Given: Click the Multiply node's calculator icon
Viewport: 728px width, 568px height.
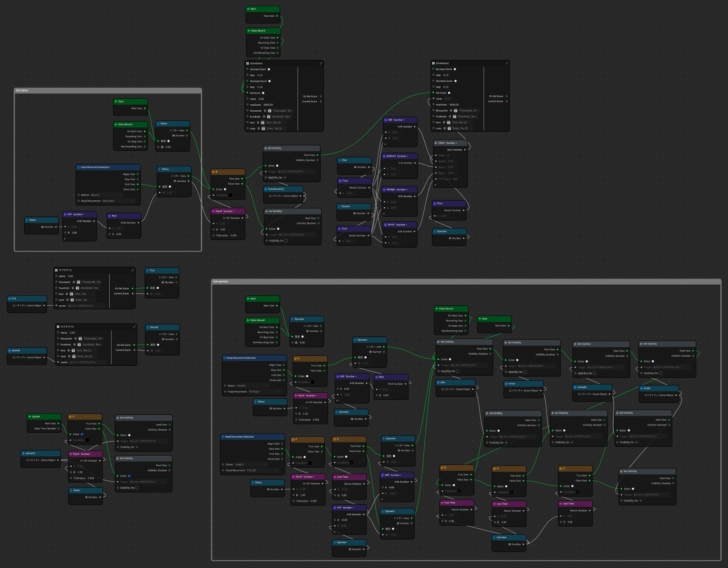Looking at the screenshot, I should 384,190.
